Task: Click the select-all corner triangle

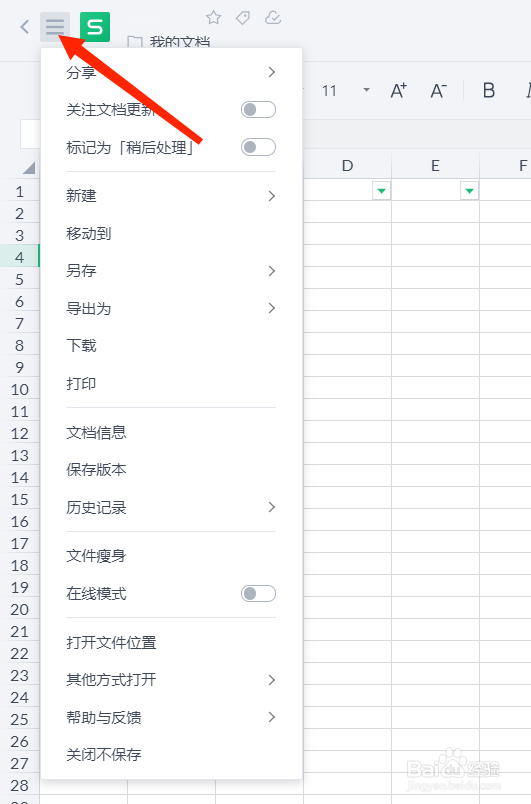Action: click(29, 167)
